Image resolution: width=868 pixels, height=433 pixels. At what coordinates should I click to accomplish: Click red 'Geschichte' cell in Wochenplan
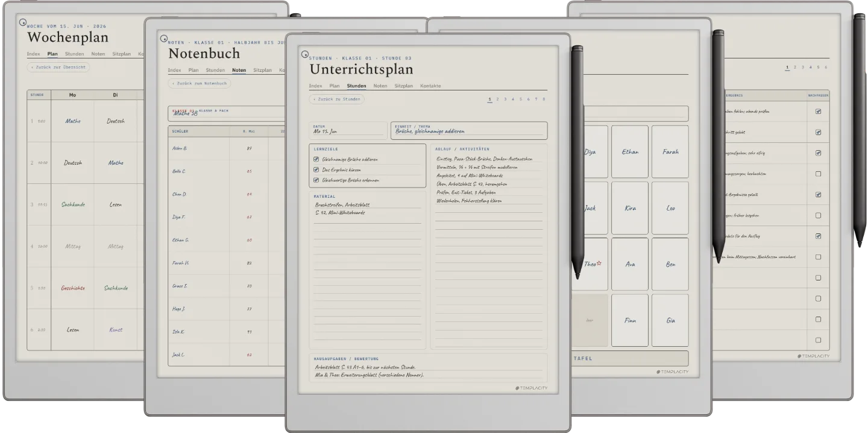pyautogui.click(x=73, y=288)
